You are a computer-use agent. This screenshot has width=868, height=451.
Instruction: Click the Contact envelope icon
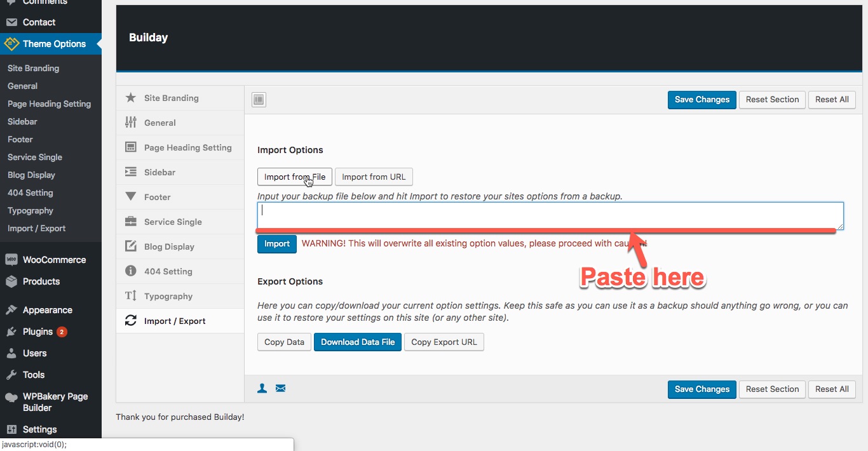point(11,22)
